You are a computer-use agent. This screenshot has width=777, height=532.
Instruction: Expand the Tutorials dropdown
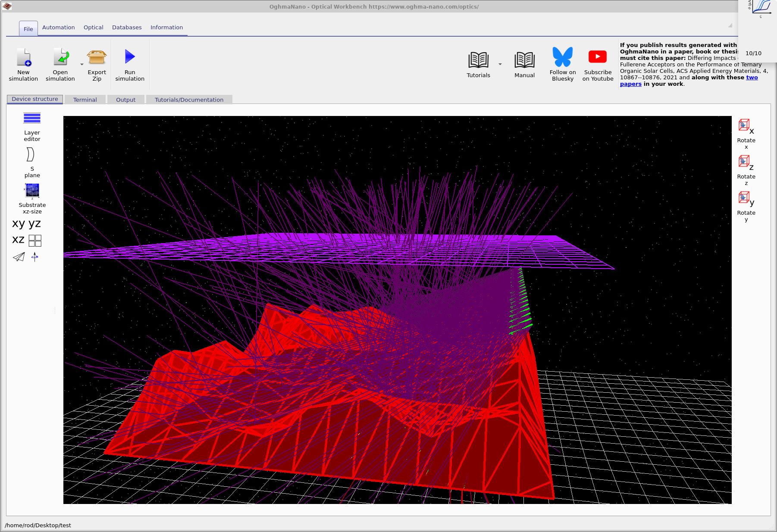click(499, 63)
